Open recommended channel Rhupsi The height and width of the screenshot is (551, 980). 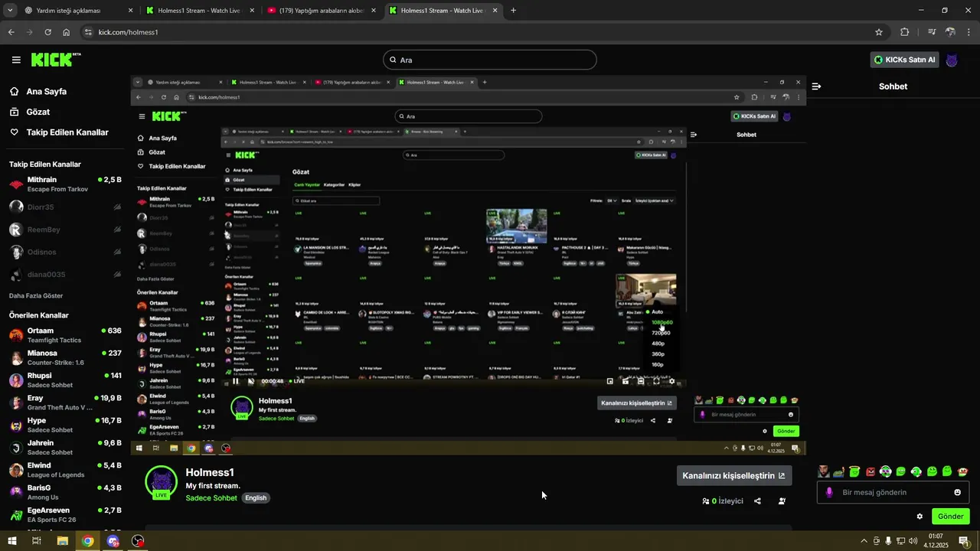[x=65, y=380]
